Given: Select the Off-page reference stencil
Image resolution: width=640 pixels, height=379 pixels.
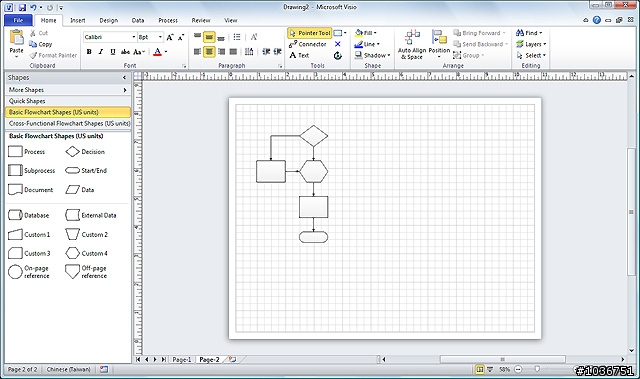Looking at the screenshot, I should [86, 272].
